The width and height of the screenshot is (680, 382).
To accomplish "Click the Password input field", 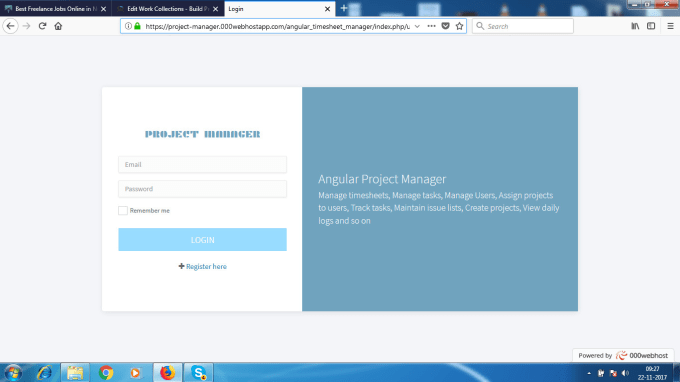I will [x=203, y=189].
